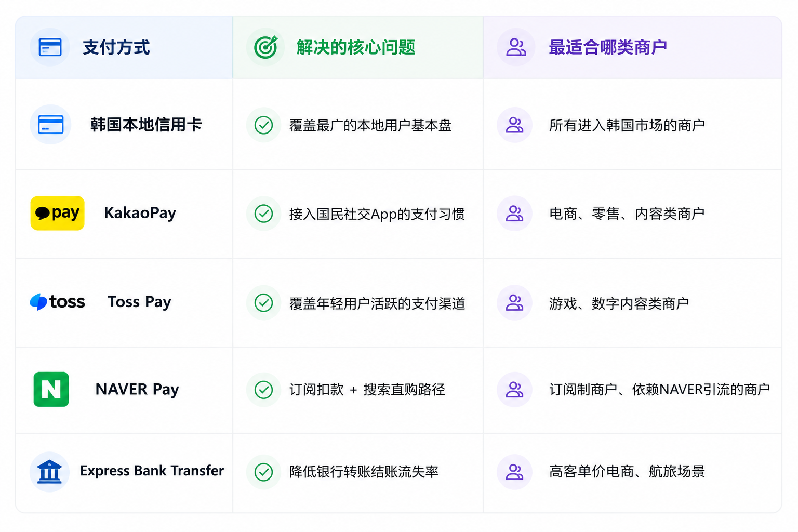Click the checkmark beside 订阅扣款 + 搜索直购路径
The width and height of the screenshot is (798, 532).
(x=264, y=390)
